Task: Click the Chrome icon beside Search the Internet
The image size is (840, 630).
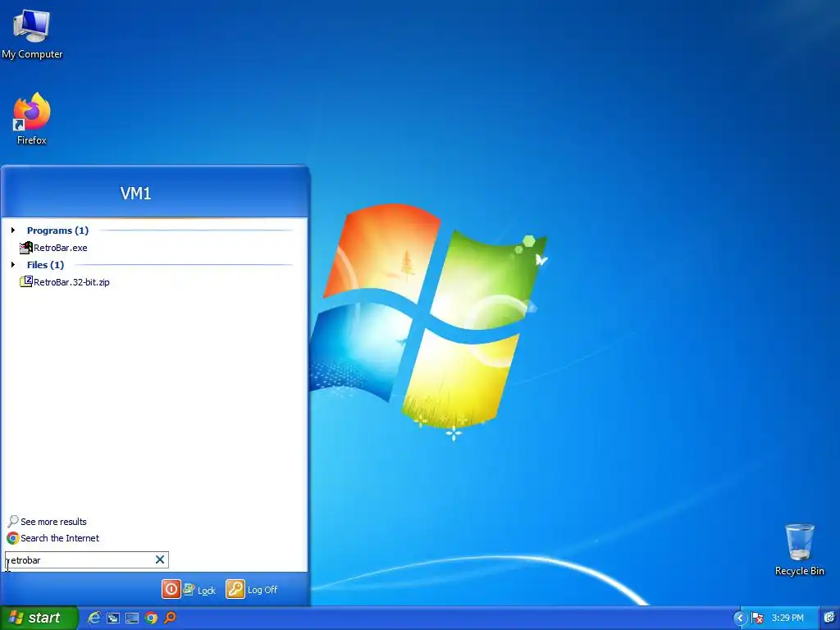Action: click(13, 538)
